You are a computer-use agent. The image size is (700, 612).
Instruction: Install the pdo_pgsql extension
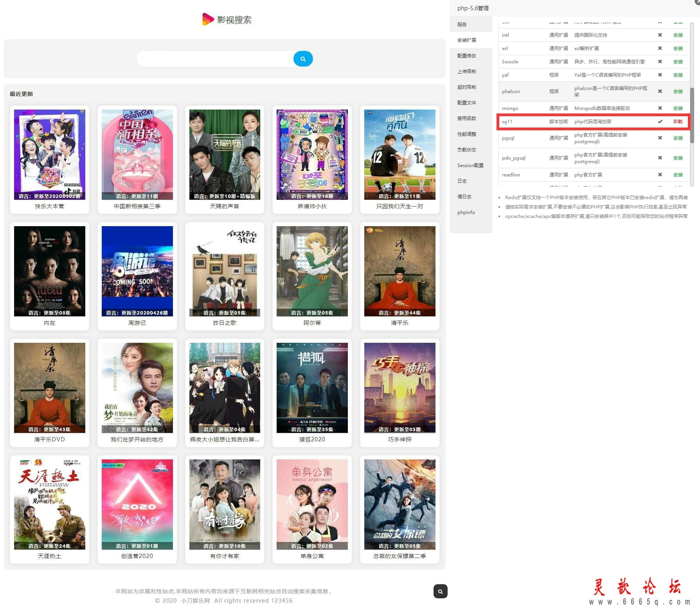(678, 158)
